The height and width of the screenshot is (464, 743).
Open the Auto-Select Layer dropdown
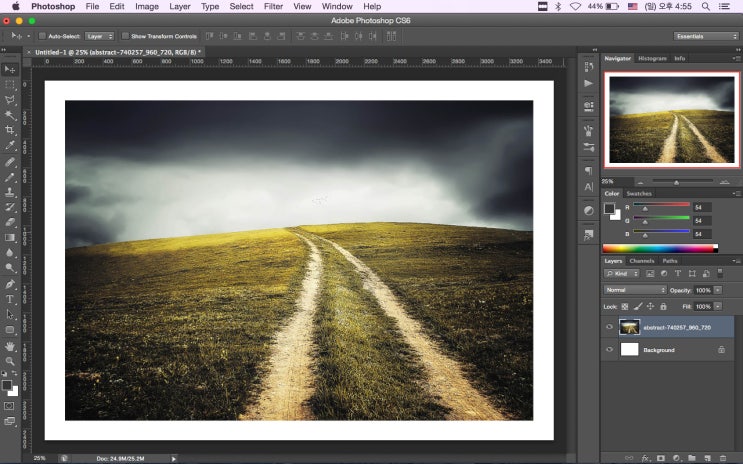(x=99, y=36)
